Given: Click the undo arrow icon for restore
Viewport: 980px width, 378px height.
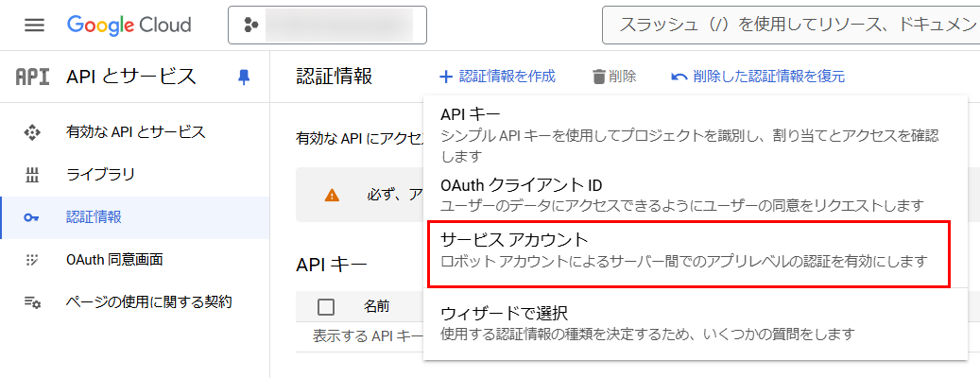Looking at the screenshot, I should point(679,77).
